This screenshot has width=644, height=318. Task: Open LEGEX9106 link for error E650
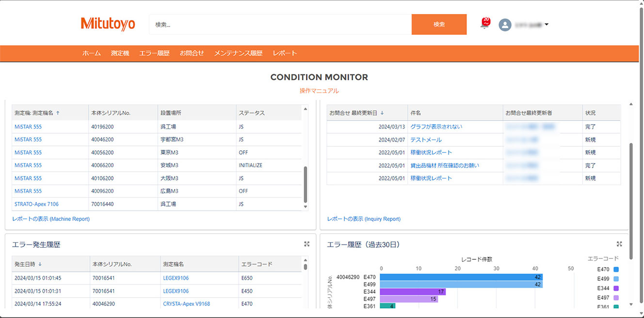click(176, 278)
